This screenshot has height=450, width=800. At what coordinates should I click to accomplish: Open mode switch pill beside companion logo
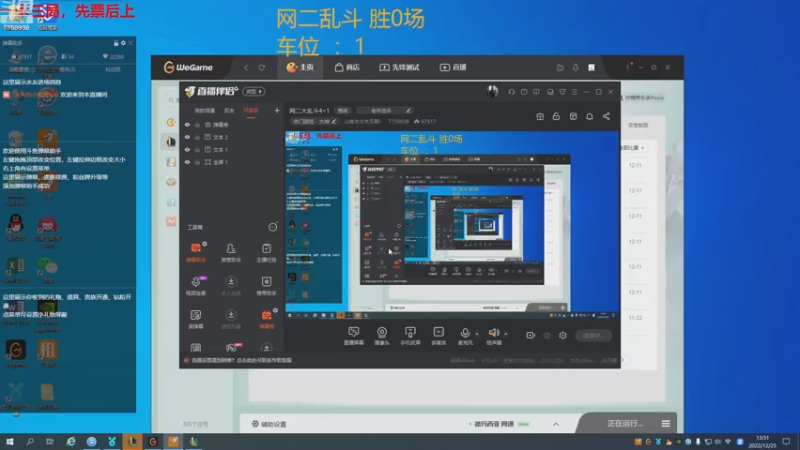pos(254,91)
